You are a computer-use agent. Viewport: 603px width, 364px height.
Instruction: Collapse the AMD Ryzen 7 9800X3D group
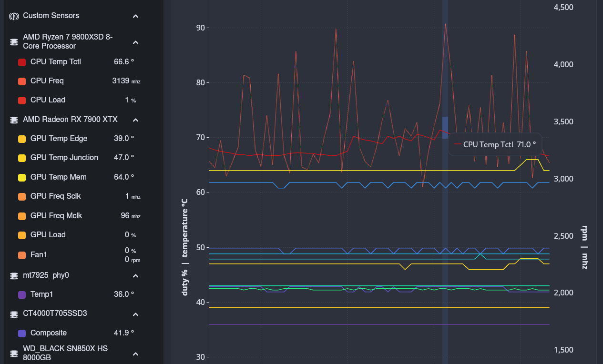pyautogui.click(x=135, y=42)
